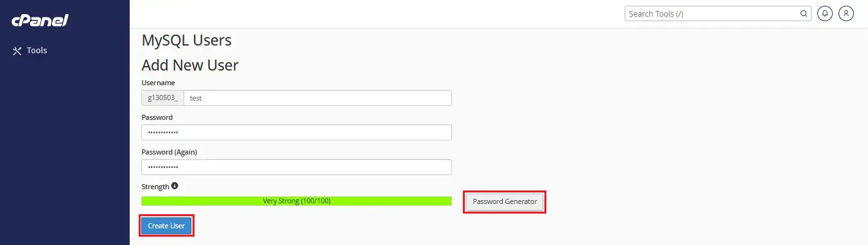Click the green Very Strong strength bar

(297, 201)
